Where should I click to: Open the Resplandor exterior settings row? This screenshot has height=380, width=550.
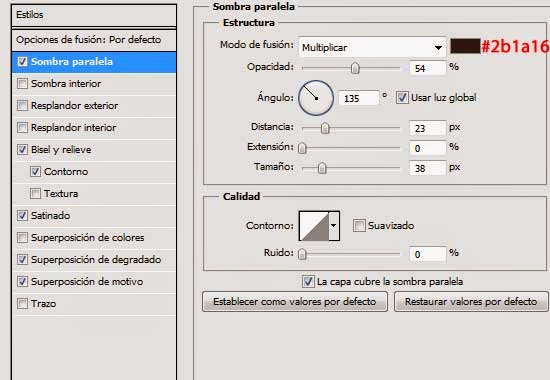tap(94, 106)
